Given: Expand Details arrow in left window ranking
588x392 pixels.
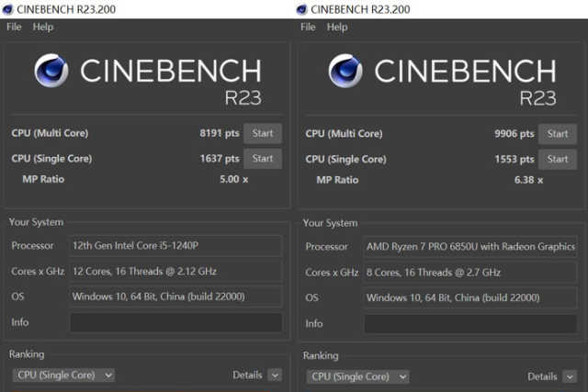Looking at the screenshot, I should (x=275, y=375).
